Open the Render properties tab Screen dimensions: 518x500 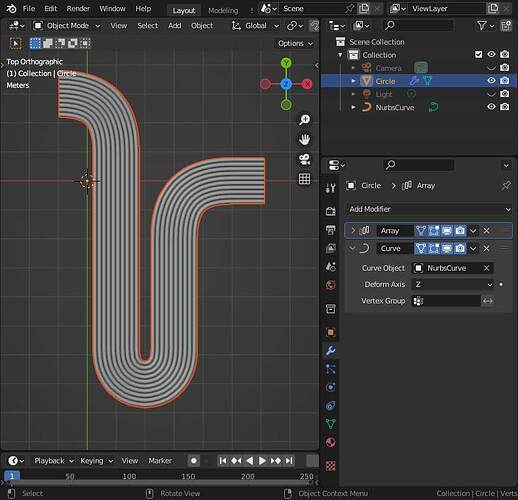tap(330, 211)
